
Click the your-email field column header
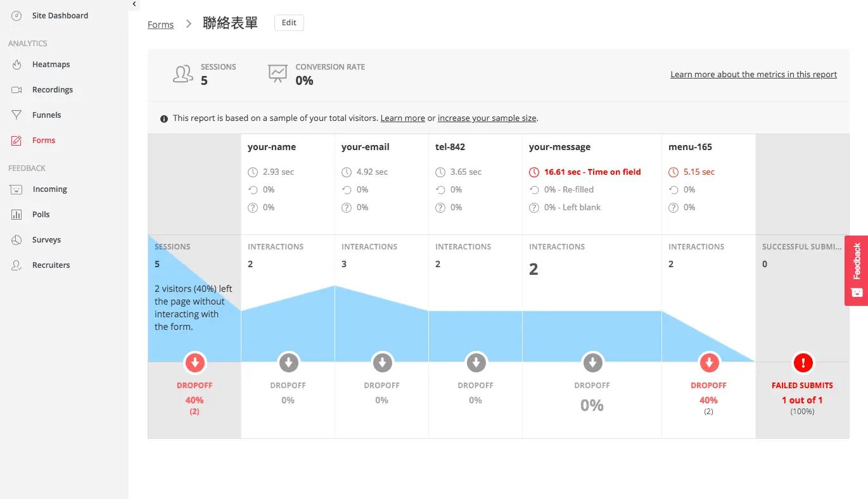[x=366, y=147]
